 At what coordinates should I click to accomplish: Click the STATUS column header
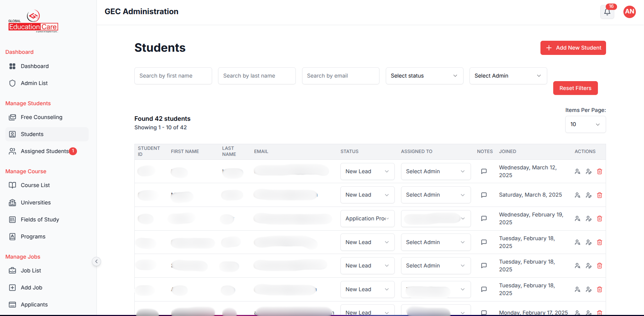point(349,151)
